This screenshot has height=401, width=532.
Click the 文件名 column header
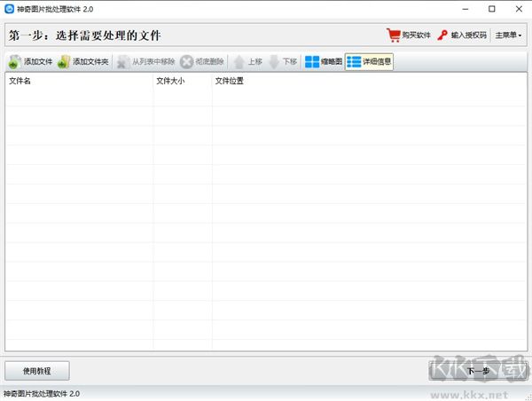(x=79, y=81)
